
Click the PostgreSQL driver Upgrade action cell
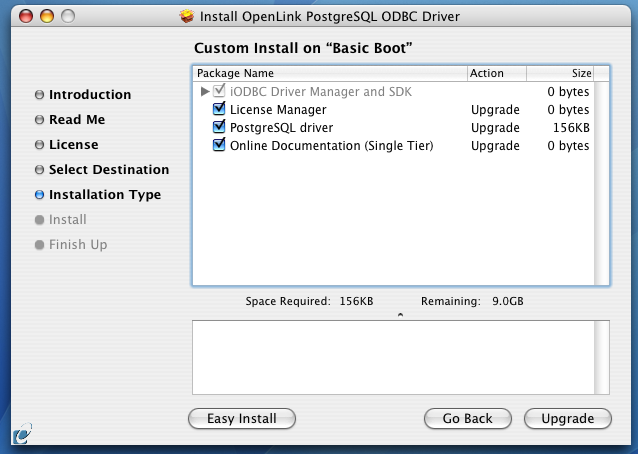[x=495, y=128]
